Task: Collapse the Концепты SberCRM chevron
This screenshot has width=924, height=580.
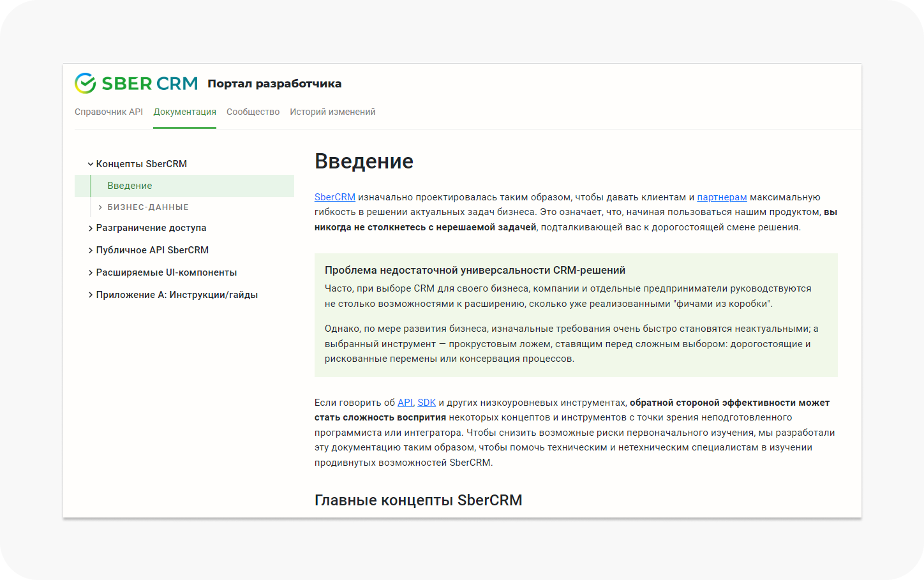Action: [91, 164]
